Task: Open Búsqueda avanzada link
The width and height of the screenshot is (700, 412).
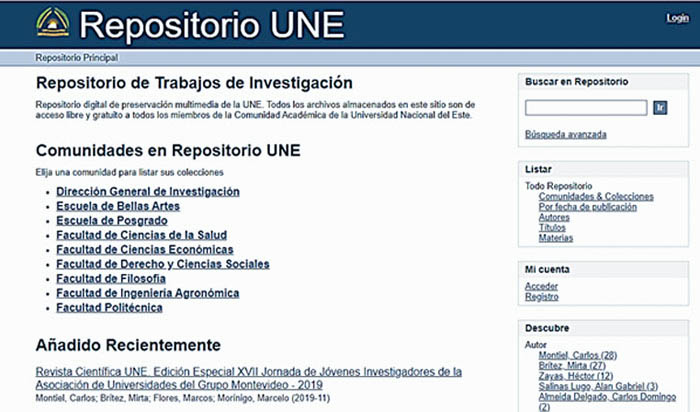Action: point(566,134)
